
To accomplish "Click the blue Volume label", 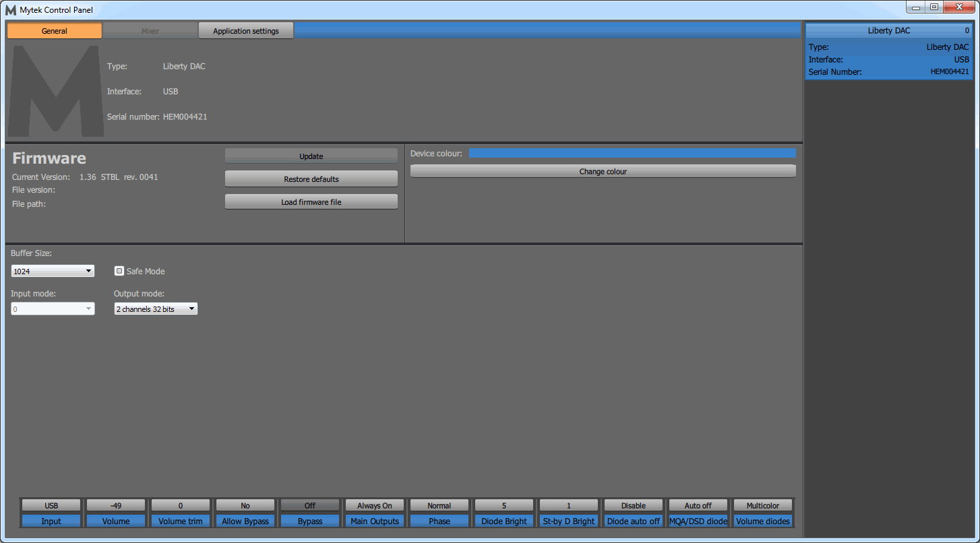I will 116,521.
